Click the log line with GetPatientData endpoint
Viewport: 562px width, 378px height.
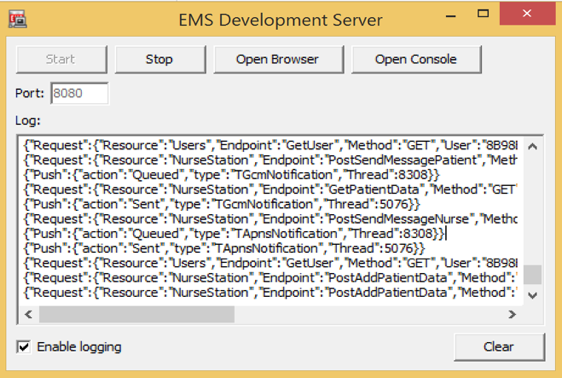pos(270,190)
